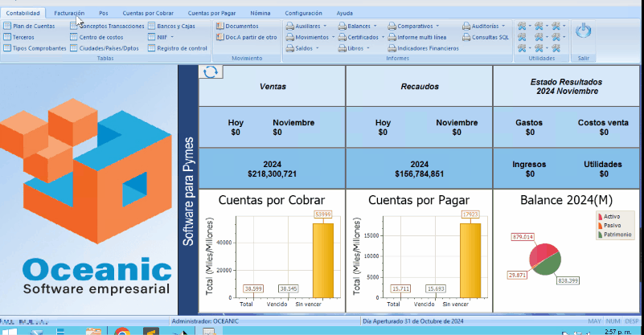The width and height of the screenshot is (644, 335).
Task: Click the Sin vencer bar in Cuentas por Cobrar
Action: (x=323, y=260)
